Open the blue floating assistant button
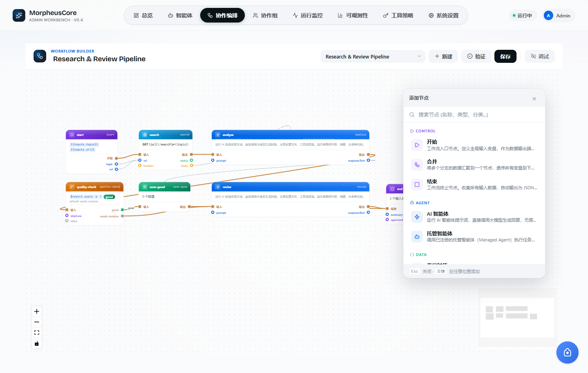 pos(567,352)
